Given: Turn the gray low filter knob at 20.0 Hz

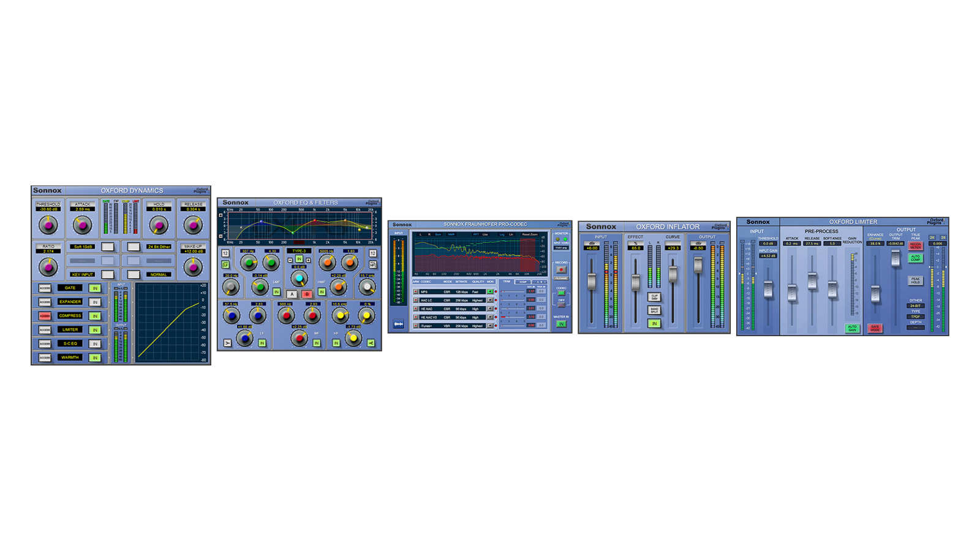Looking at the screenshot, I should click(x=231, y=287).
